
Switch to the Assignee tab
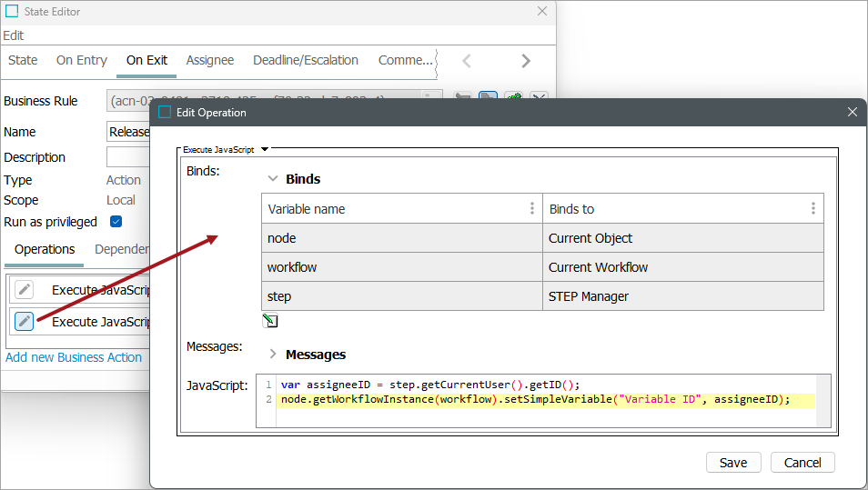click(209, 60)
